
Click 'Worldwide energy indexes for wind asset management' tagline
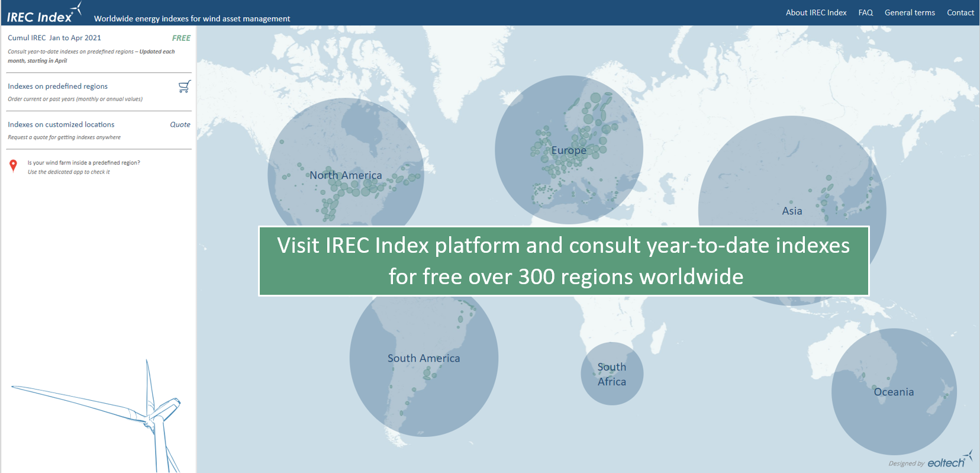coord(192,18)
